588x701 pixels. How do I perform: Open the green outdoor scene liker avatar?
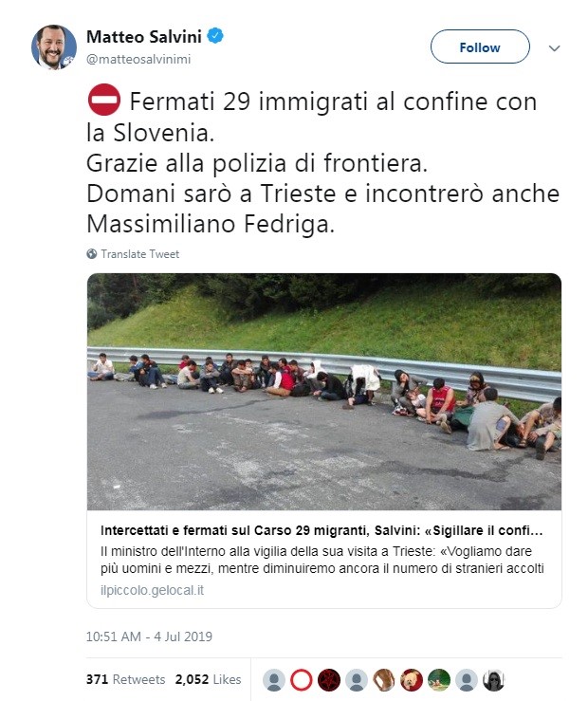[439, 680]
